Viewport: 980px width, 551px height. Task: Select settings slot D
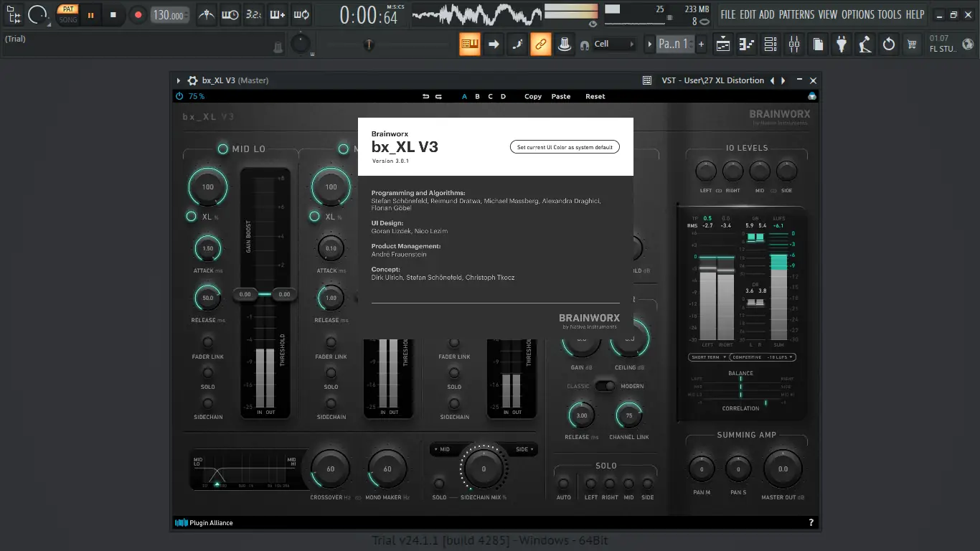coord(503,96)
